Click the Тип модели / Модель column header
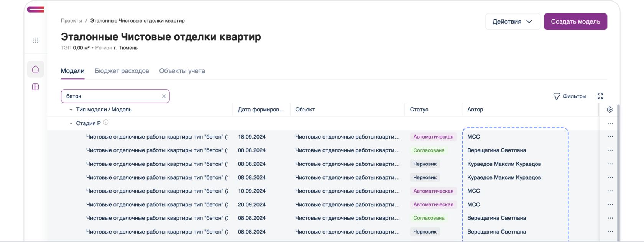The height and width of the screenshot is (242, 644). (x=104, y=110)
